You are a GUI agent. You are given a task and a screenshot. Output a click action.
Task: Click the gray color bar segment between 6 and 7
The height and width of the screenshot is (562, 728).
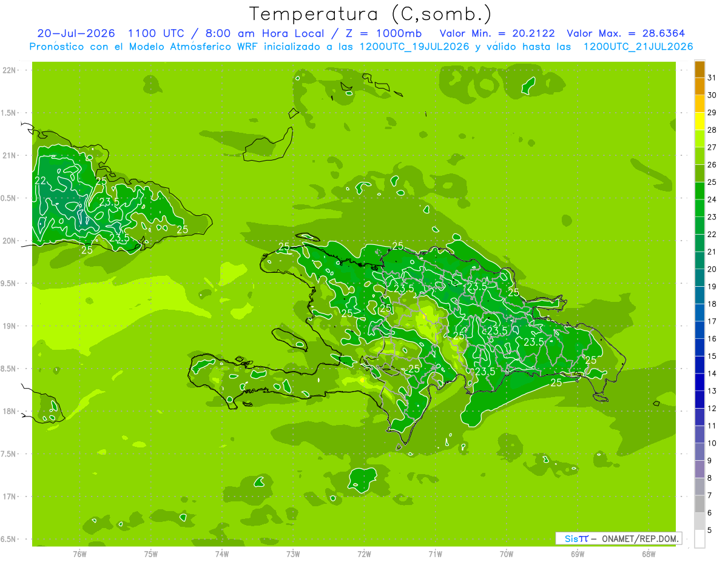[x=699, y=504]
